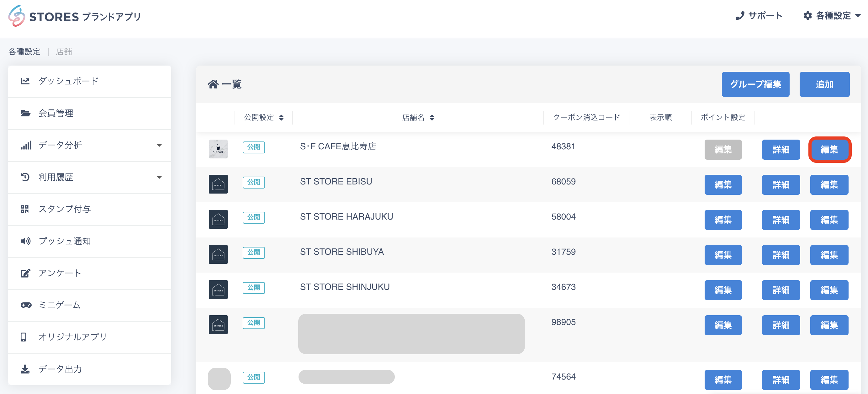Screen dimensions: 868x394
Task: Sort by 店舗名 column arrows
Action: click(x=432, y=118)
